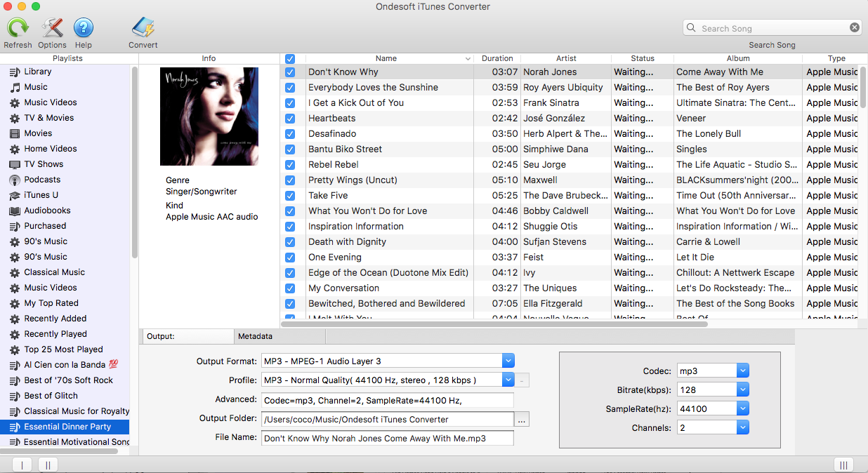
Task: Select the Music note icon in sidebar
Action: pyautogui.click(x=15, y=87)
